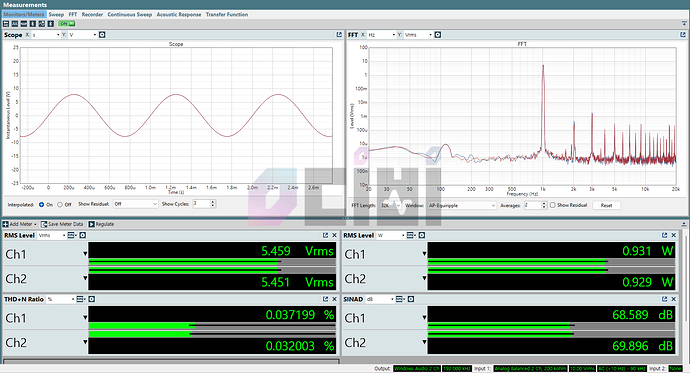Switch to Monitors/Meters tab
This screenshot has width=690, height=373.
pos(24,15)
